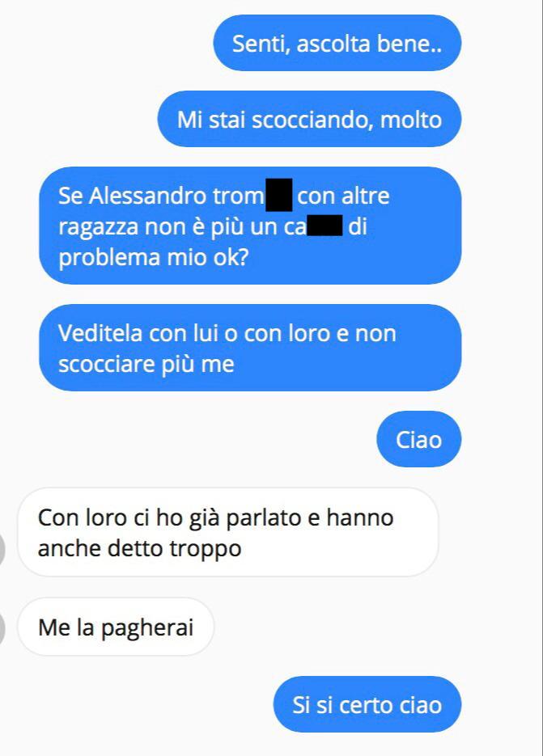Click the 'Si si certo ciao' message

pyautogui.click(x=367, y=704)
